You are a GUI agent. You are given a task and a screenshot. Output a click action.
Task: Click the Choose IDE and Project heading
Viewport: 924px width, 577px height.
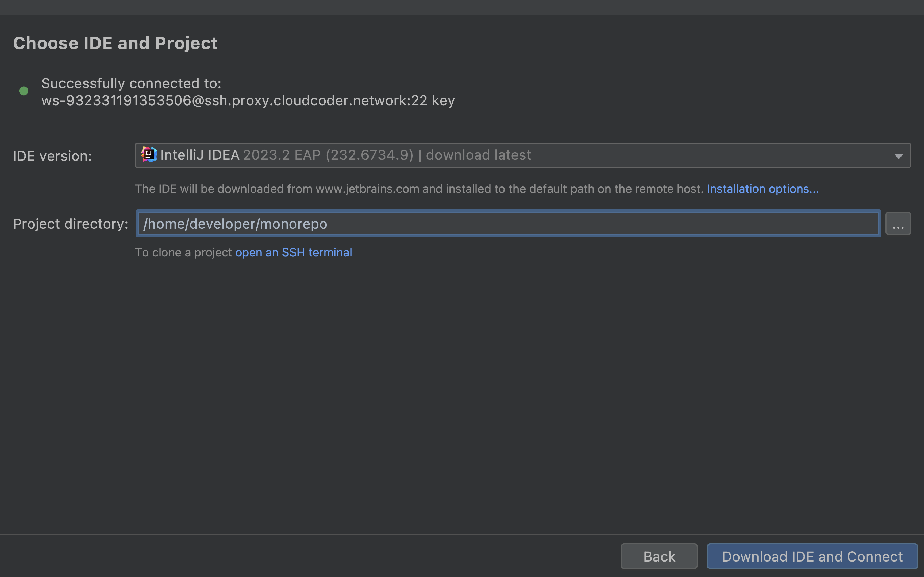click(x=115, y=43)
